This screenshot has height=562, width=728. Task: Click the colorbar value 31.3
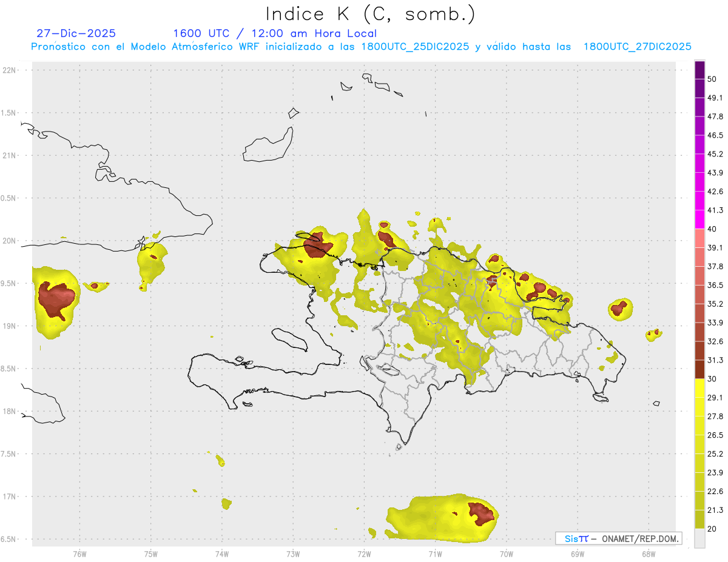(715, 360)
